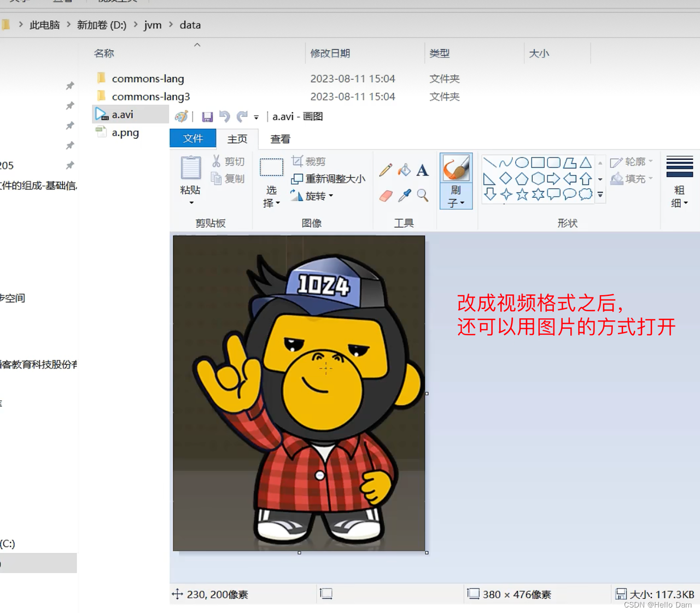Switch to the 主页 (Home) ribbon tab

237,139
